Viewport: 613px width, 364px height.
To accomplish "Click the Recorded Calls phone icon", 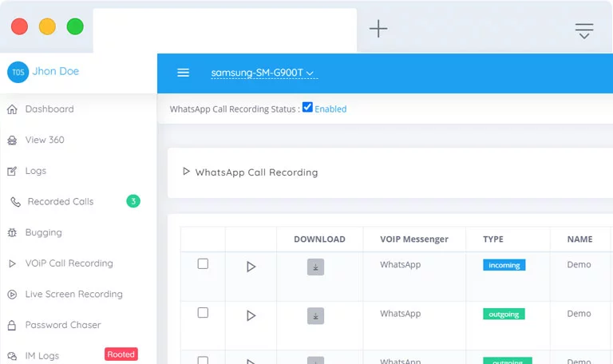I will [15, 202].
